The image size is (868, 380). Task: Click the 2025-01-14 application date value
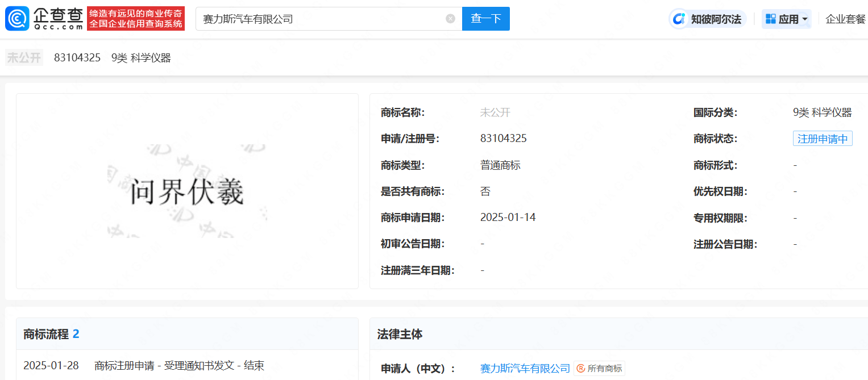click(x=508, y=218)
